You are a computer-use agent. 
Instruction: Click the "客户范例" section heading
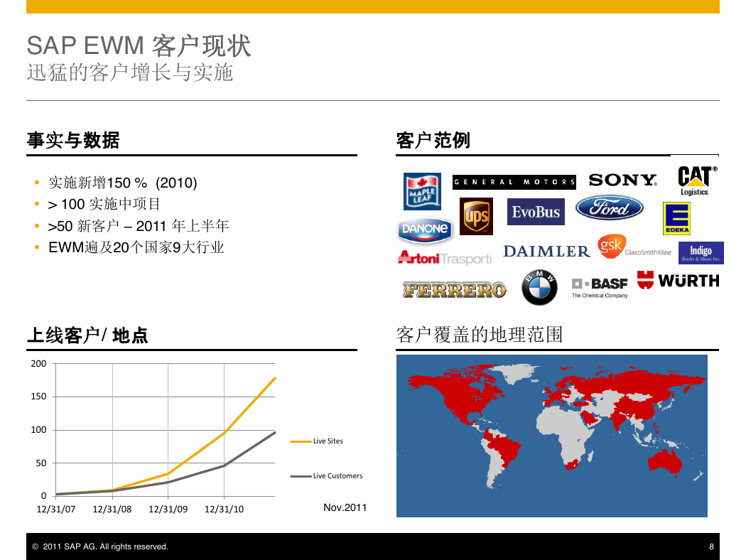pyautogui.click(x=433, y=141)
